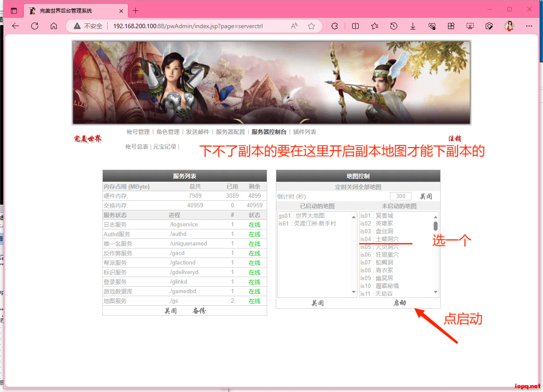Click unstarted maps list scroll down arrow
The height and width of the screenshot is (392, 543).
(435, 293)
